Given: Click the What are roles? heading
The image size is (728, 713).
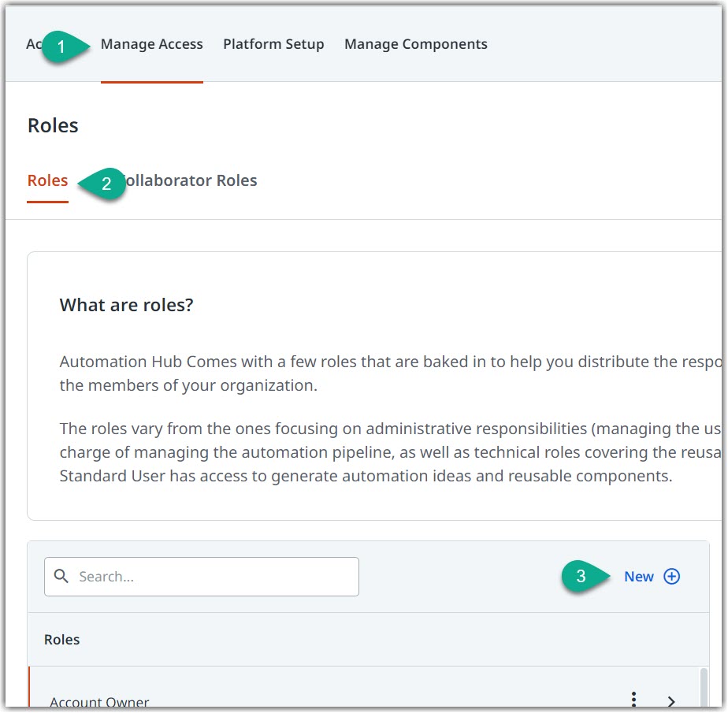Looking at the screenshot, I should (x=126, y=305).
